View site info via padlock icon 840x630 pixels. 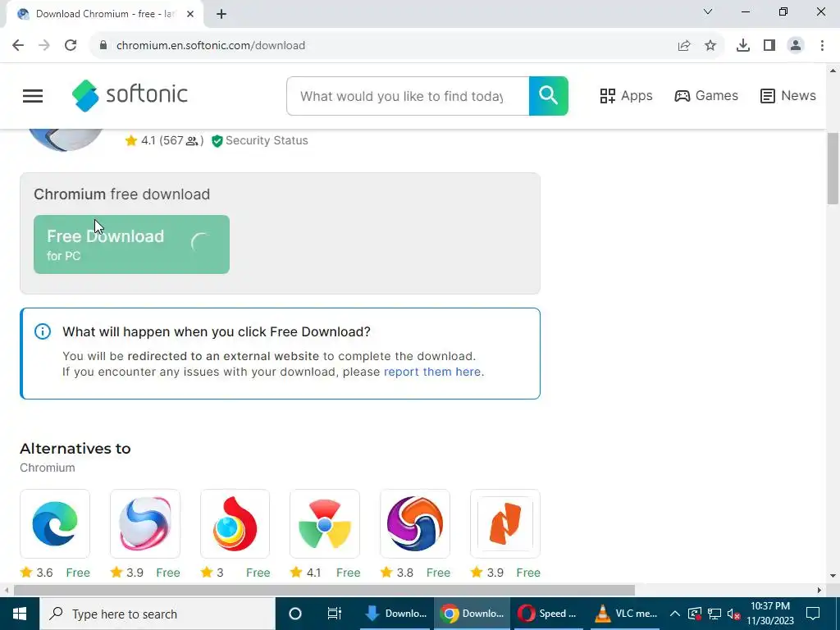(x=103, y=46)
